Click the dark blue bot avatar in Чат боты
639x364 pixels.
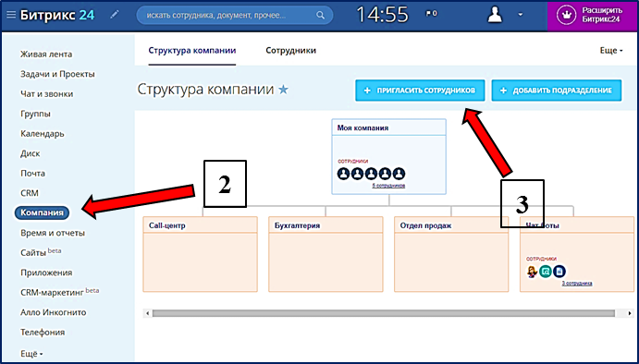click(559, 272)
